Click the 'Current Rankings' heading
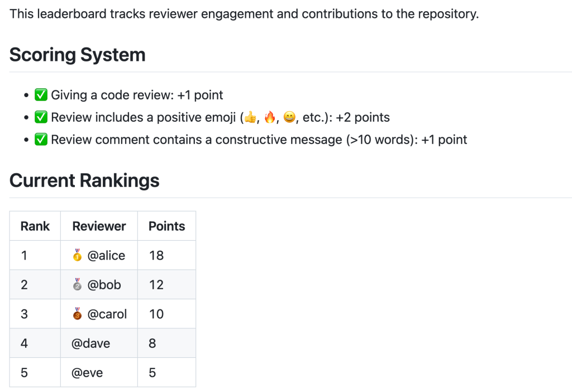 (84, 180)
